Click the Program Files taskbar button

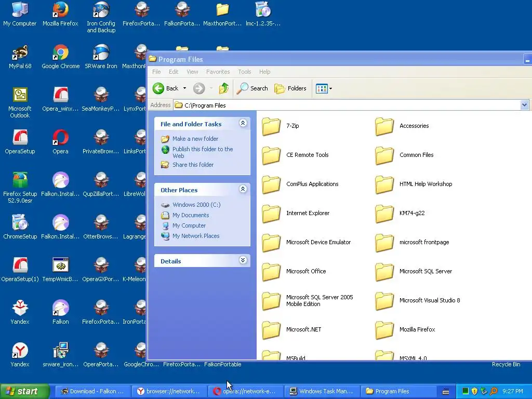pyautogui.click(x=397, y=391)
